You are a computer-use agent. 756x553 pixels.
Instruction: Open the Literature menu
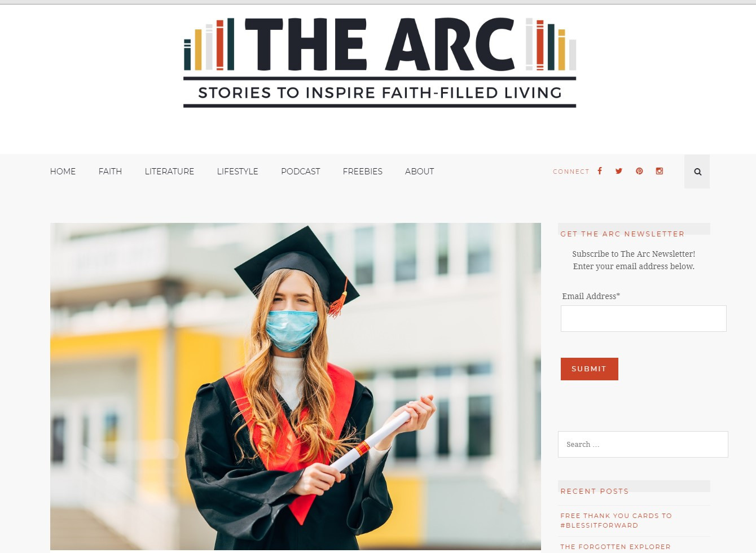(169, 172)
